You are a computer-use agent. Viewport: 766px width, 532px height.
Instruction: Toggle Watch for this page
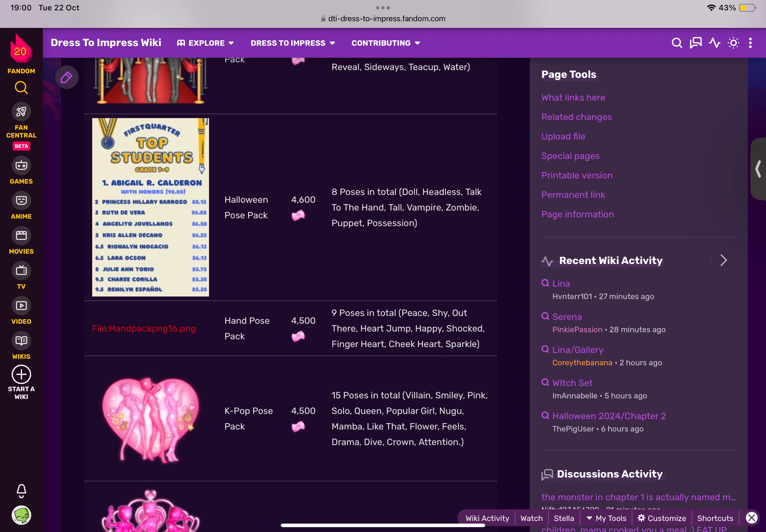point(531,518)
